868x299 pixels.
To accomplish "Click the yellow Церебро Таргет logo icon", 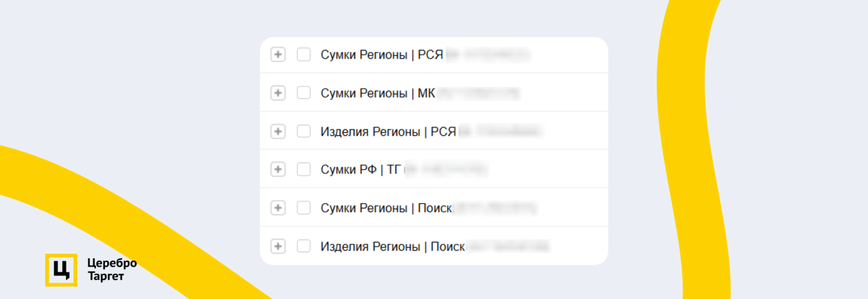I will (61, 270).
